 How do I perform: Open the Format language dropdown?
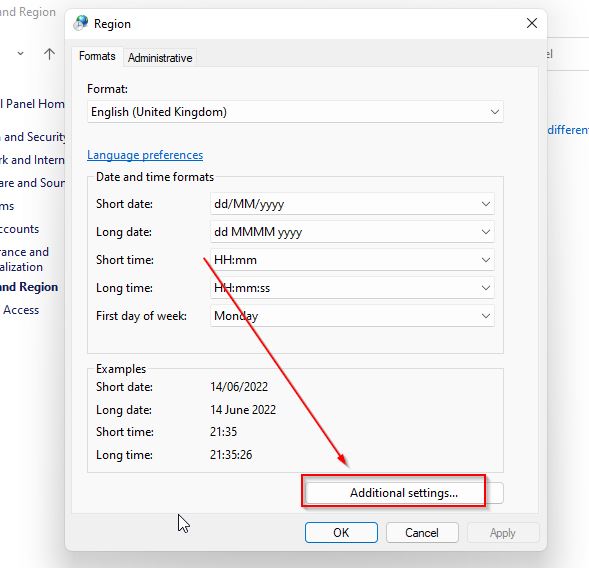(295, 112)
